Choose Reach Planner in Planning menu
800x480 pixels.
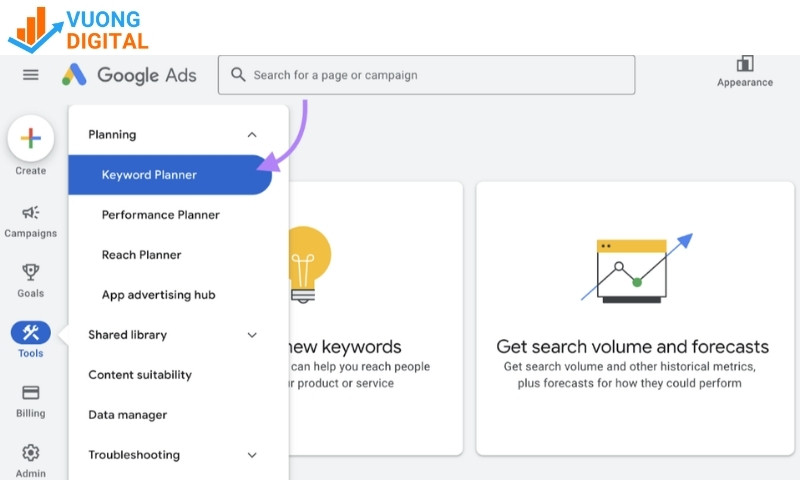[142, 255]
